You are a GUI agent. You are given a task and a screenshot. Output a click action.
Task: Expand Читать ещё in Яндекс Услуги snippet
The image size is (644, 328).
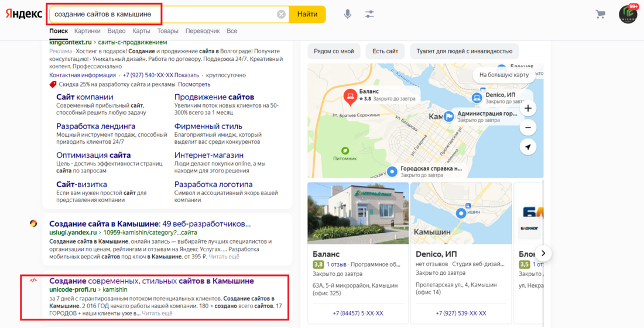tap(224, 257)
